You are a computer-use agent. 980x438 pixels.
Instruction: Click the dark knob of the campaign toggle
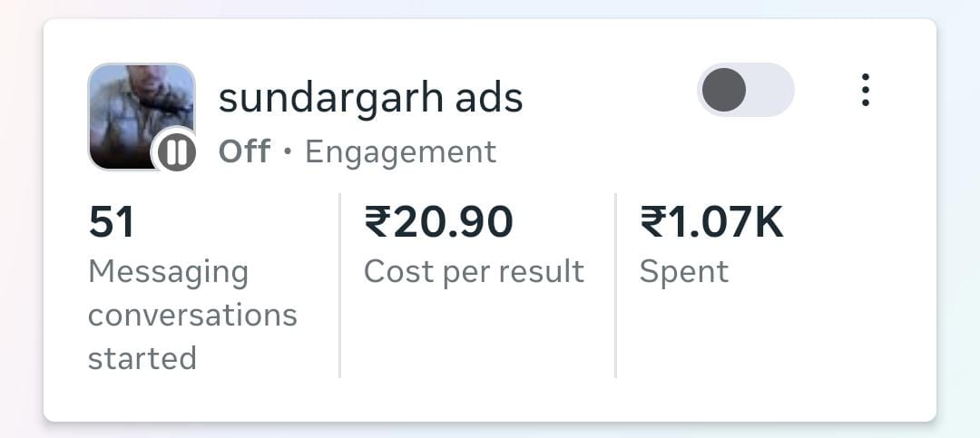pyautogui.click(x=724, y=90)
